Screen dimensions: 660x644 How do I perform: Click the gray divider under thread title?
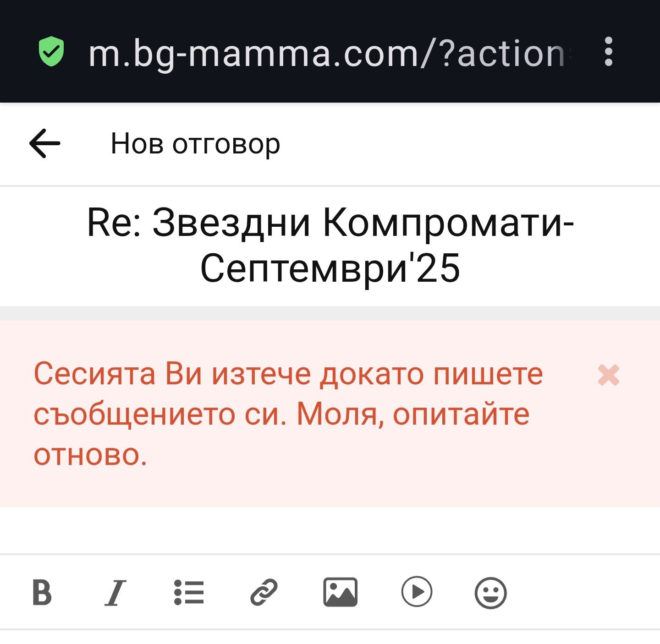[330, 313]
